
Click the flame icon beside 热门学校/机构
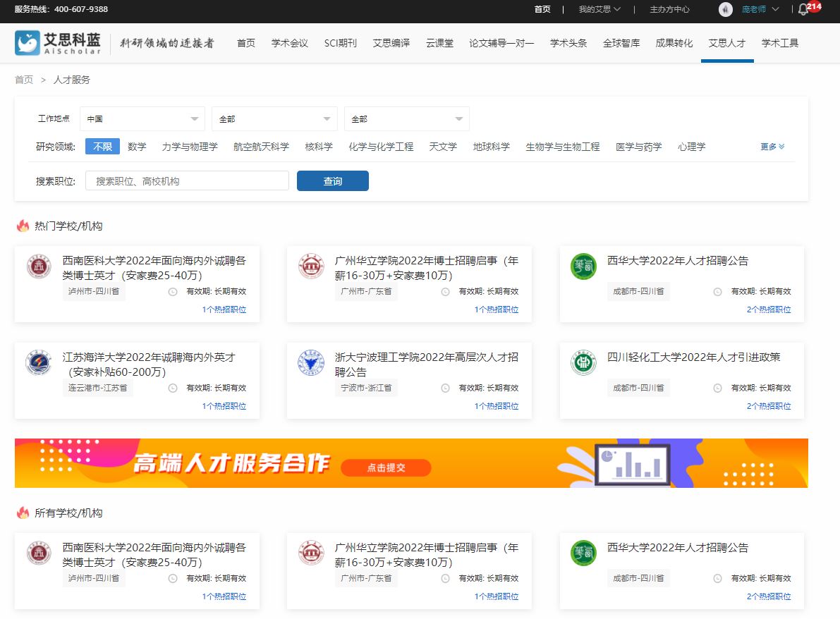click(23, 226)
